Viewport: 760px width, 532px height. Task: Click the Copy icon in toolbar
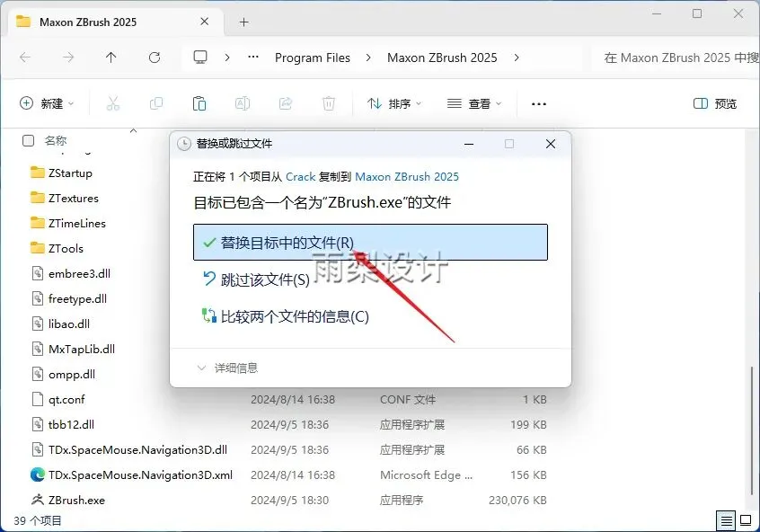pos(156,103)
